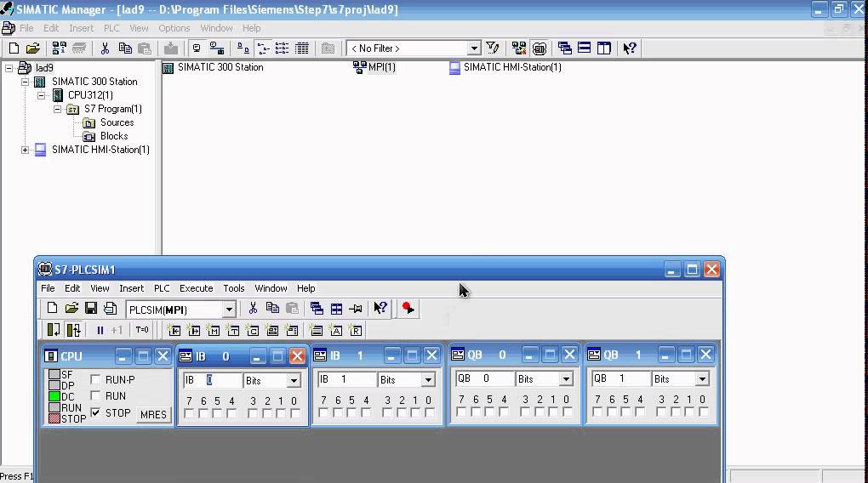Click the What's This help icon in SIMATIC Manager
Image resolution: width=868 pixels, height=483 pixels.
630,48
